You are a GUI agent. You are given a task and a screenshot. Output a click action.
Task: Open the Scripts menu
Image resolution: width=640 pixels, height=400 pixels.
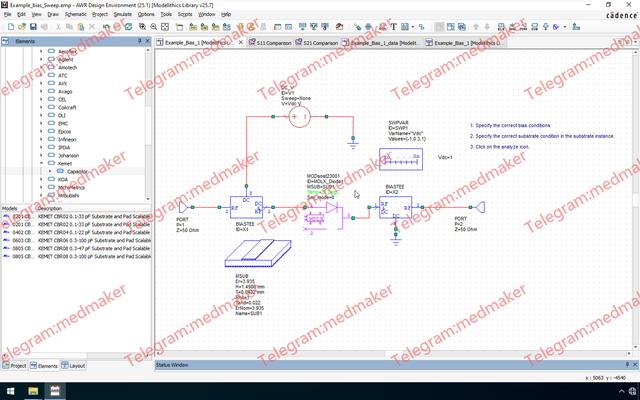click(185, 14)
